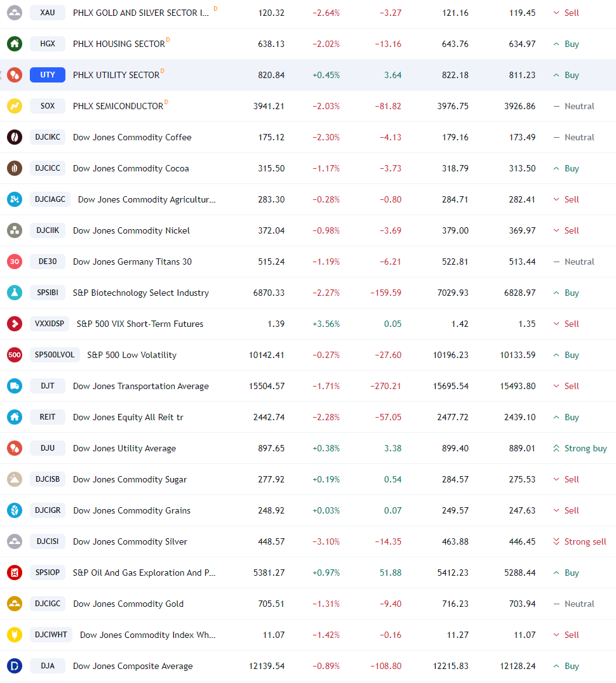Open Dow Jones Commodity Coffee link

(x=132, y=137)
